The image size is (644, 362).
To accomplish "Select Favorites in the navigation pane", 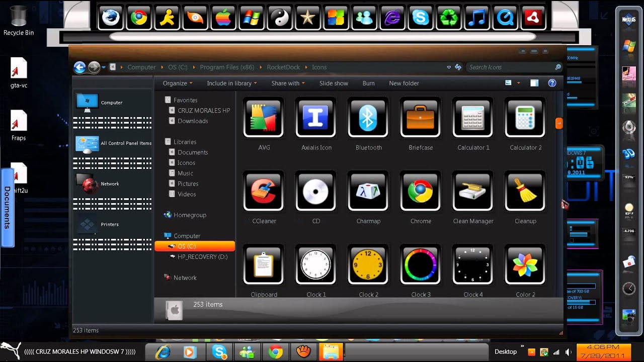I will click(x=185, y=100).
